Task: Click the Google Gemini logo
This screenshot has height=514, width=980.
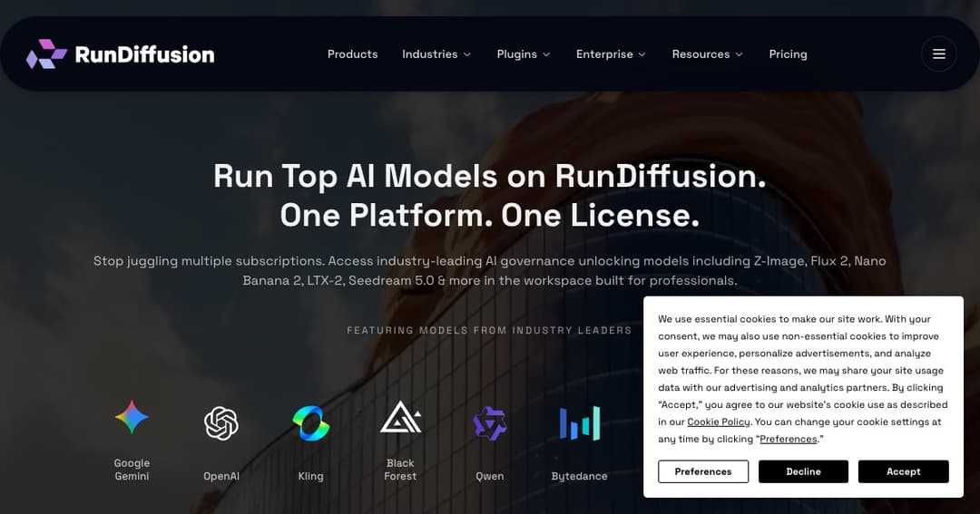Action: click(132, 417)
